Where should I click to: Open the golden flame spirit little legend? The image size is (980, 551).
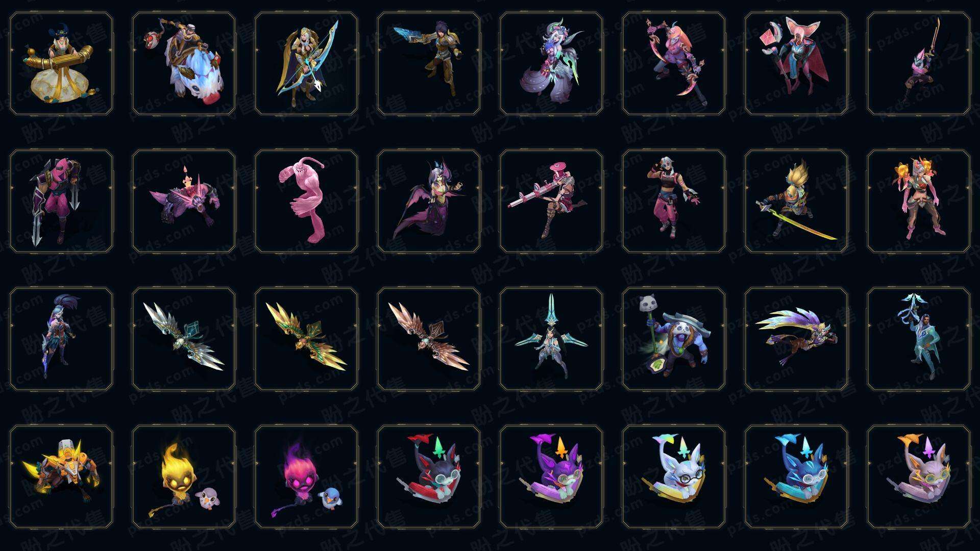tap(184, 477)
